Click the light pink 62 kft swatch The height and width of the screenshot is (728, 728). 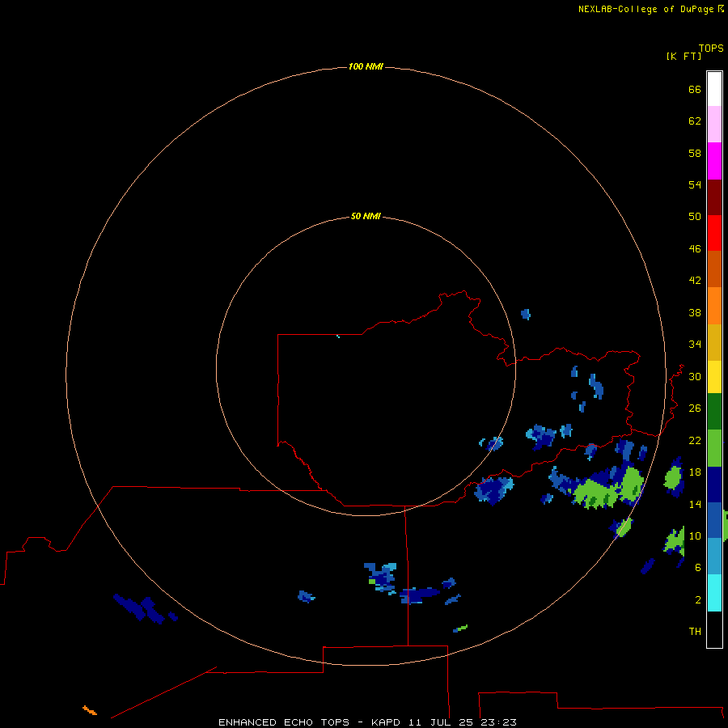tap(714, 125)
